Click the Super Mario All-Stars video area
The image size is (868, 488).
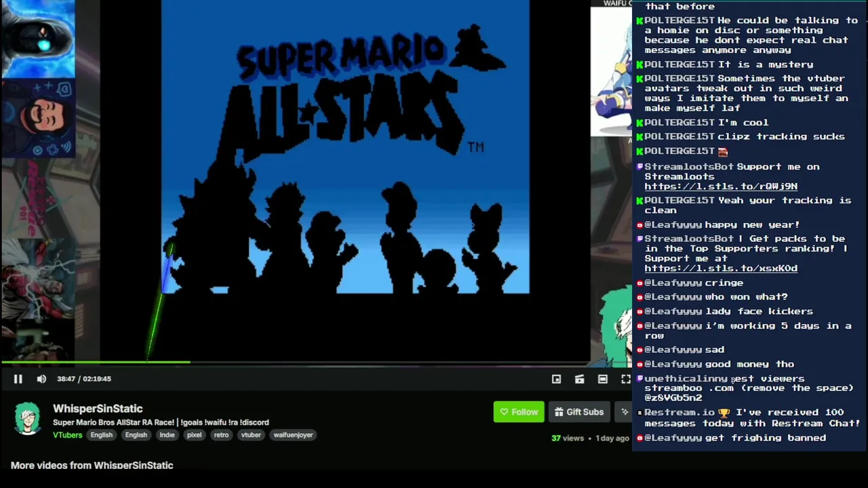pos(345,147)
